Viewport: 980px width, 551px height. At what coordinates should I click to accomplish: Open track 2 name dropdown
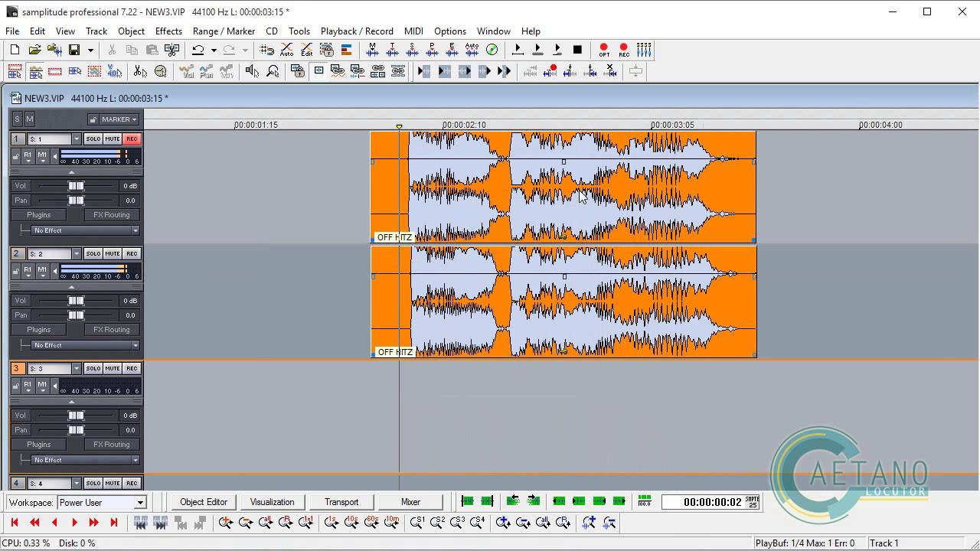tap(76, 254)
